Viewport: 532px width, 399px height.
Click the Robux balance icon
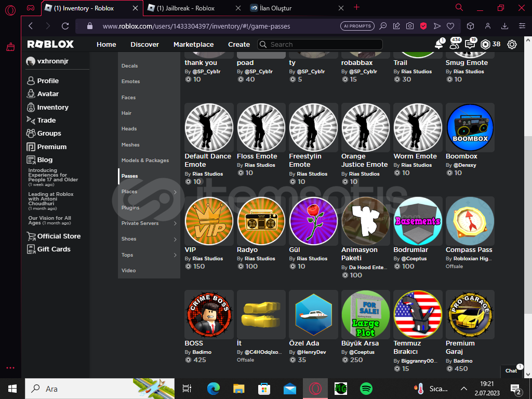point(486,44)
